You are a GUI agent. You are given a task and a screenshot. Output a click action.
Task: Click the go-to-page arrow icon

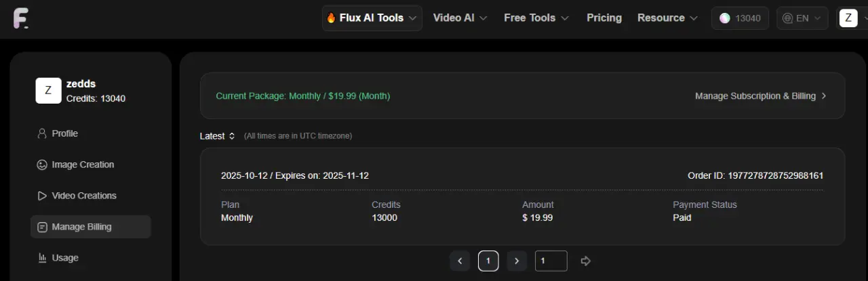point(586,261)
